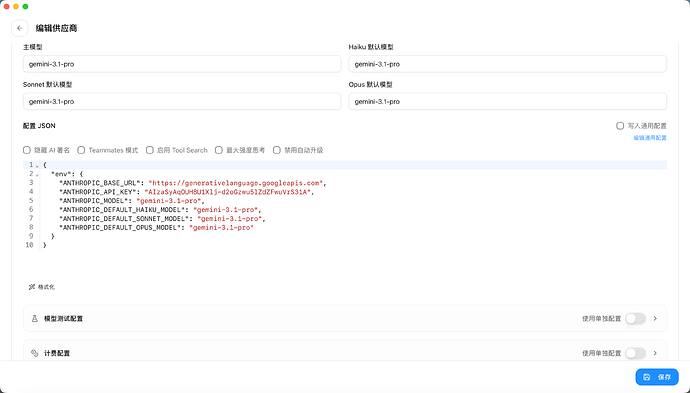The height and width of the screenshot is (393, 690).
Task: Focus the Haiku 默认模型 input field
Action: pyautogui.click(x=507, y=64)
